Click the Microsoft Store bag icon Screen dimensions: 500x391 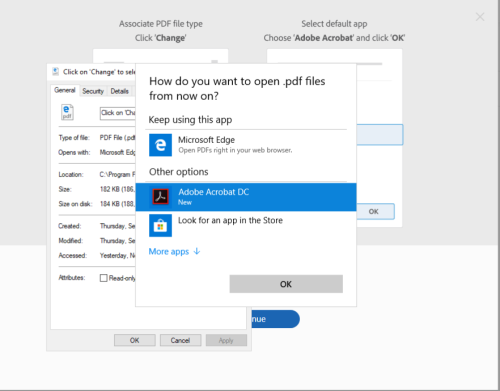click(160, 226)
